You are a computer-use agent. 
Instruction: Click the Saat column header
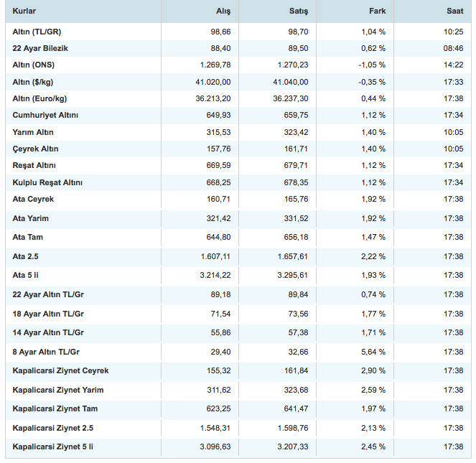point(454,11)
